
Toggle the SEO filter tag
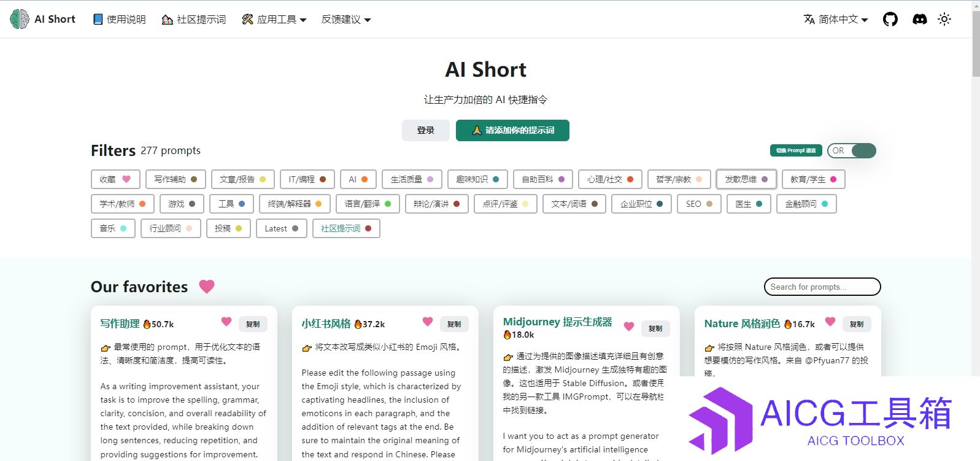coord(700,204)
